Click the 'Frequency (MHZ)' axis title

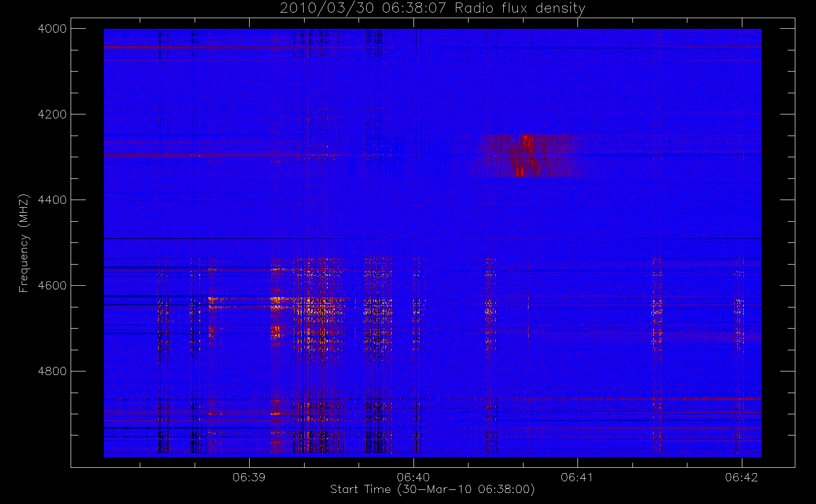coord(24,243)
